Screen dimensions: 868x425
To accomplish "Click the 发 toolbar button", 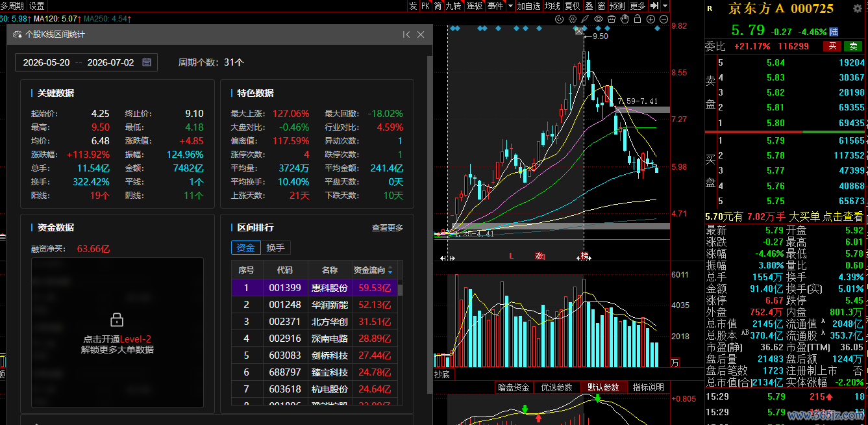I will [413, 6].
